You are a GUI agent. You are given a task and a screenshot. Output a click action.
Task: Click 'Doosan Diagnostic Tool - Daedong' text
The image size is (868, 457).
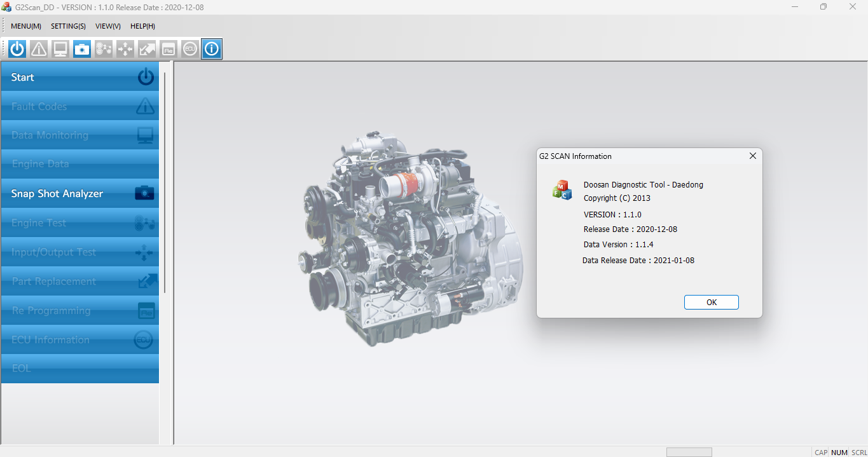tap(644, 185)
